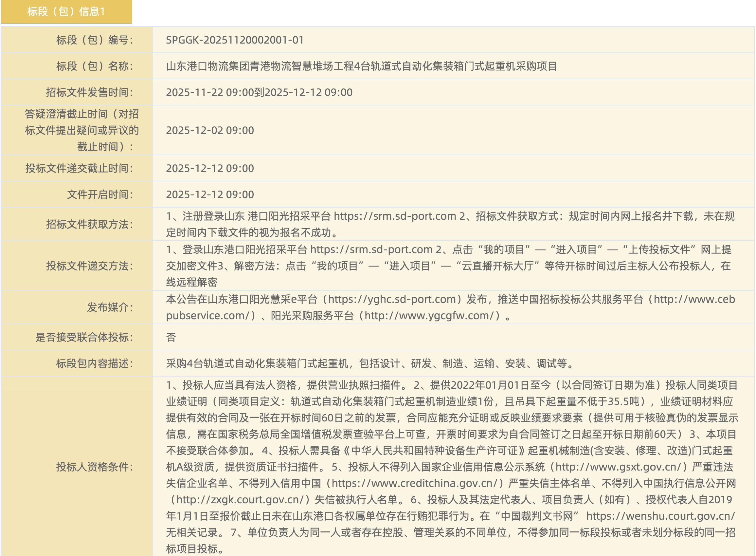Click the 2025-12-02 09:00 clarification deadline

[x=210, y=130]
